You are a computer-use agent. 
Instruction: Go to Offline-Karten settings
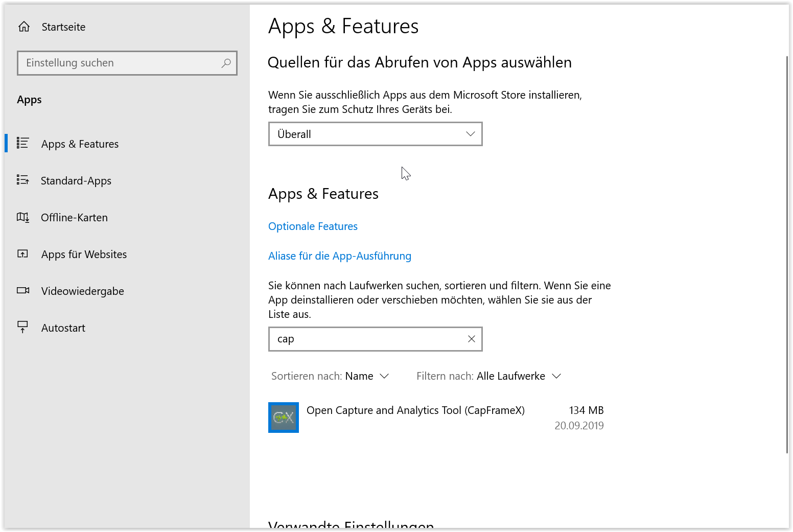click(74, 218)
